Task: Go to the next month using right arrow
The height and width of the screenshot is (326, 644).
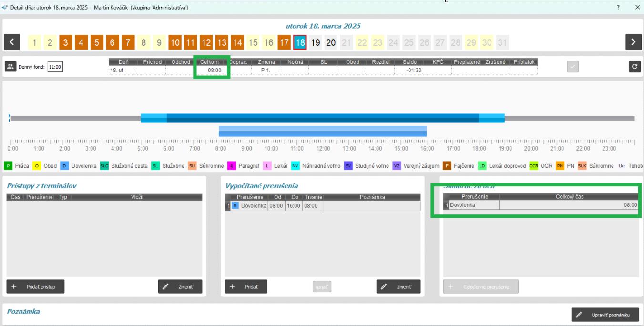Action: click(x=633, y=42)
